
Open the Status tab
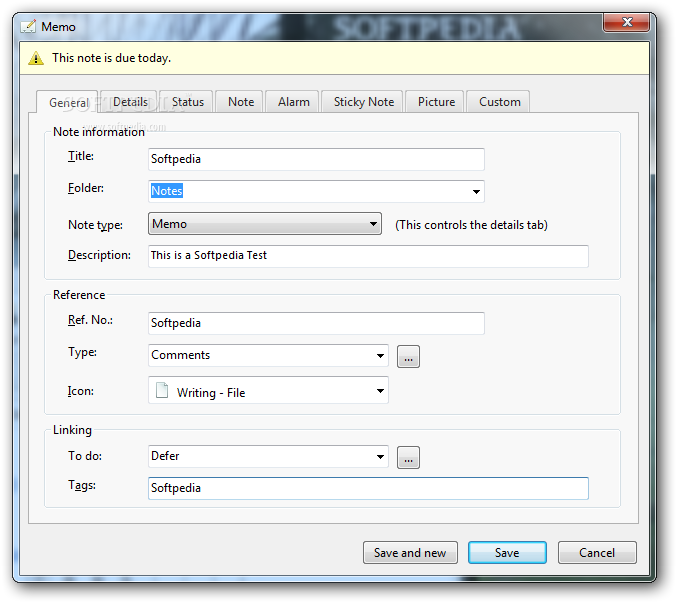click(x=187, y=102)
